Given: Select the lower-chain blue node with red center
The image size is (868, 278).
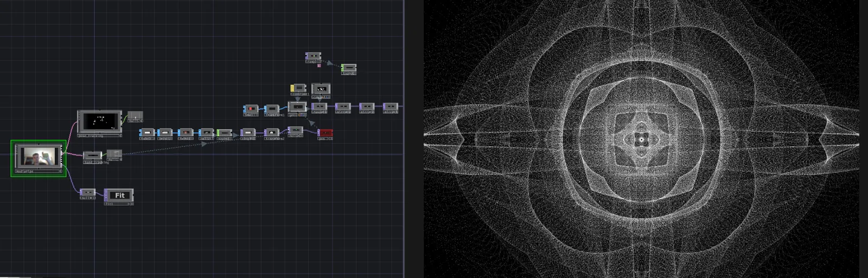Looking at the screenshot, I should pos(186,133).
